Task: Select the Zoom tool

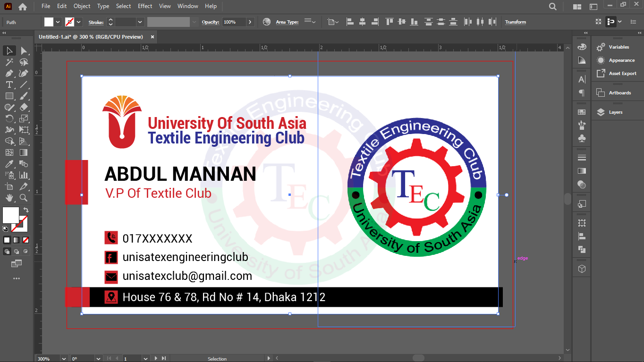Action: point(24,198)
